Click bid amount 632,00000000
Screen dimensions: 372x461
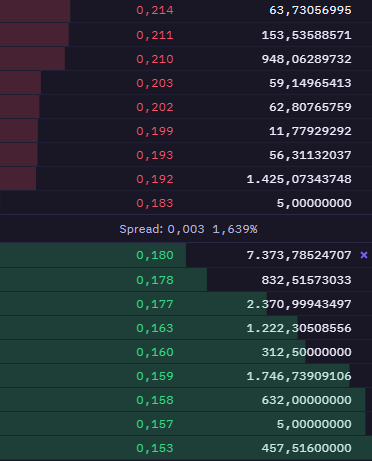(x=307, y=400)
